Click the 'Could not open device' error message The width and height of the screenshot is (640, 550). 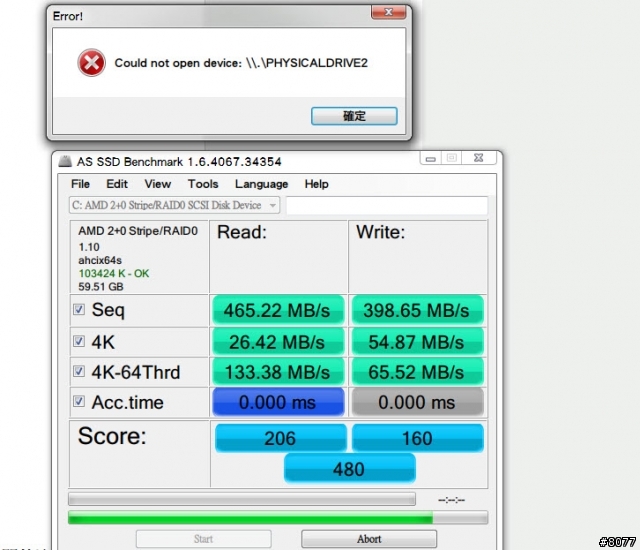pyautogui.click(x=241, y=63)
